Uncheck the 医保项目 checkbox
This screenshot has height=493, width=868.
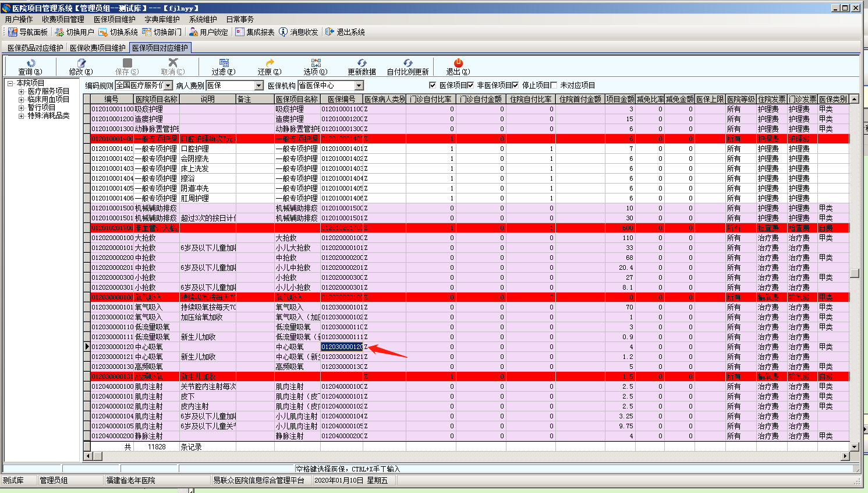(x=433, y=85)
